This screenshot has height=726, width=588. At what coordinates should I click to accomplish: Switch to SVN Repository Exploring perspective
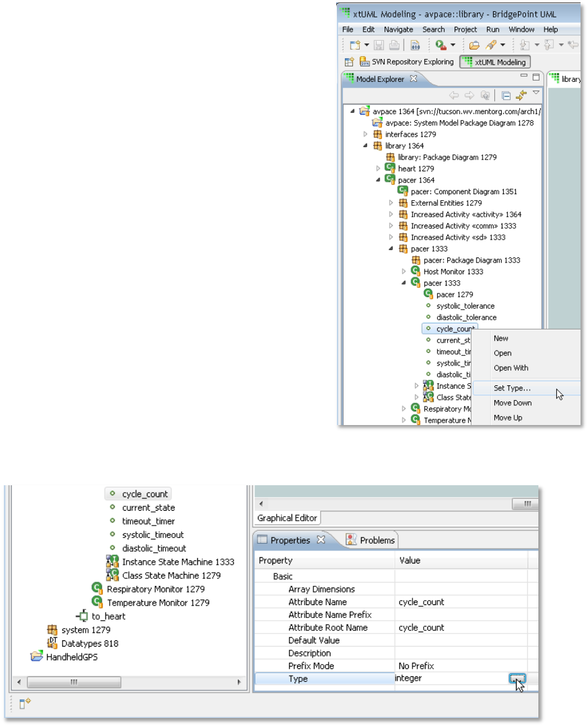tap(408, 61)
